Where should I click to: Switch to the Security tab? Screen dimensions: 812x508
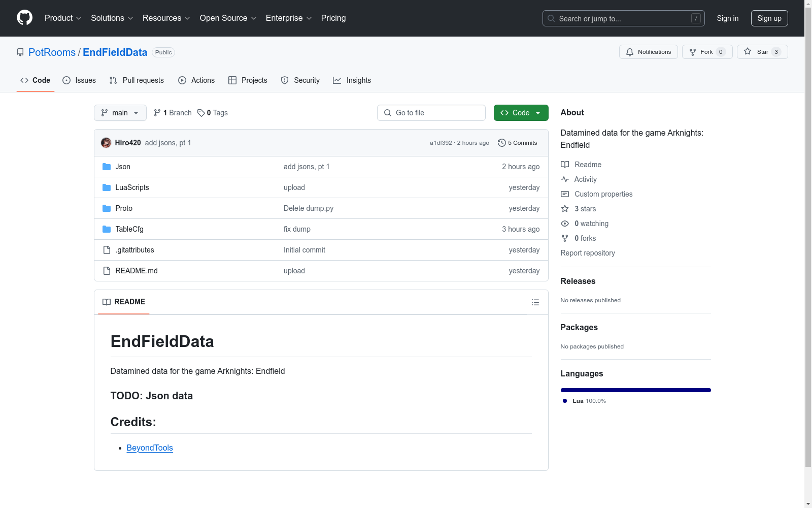(x=300, y=80)
